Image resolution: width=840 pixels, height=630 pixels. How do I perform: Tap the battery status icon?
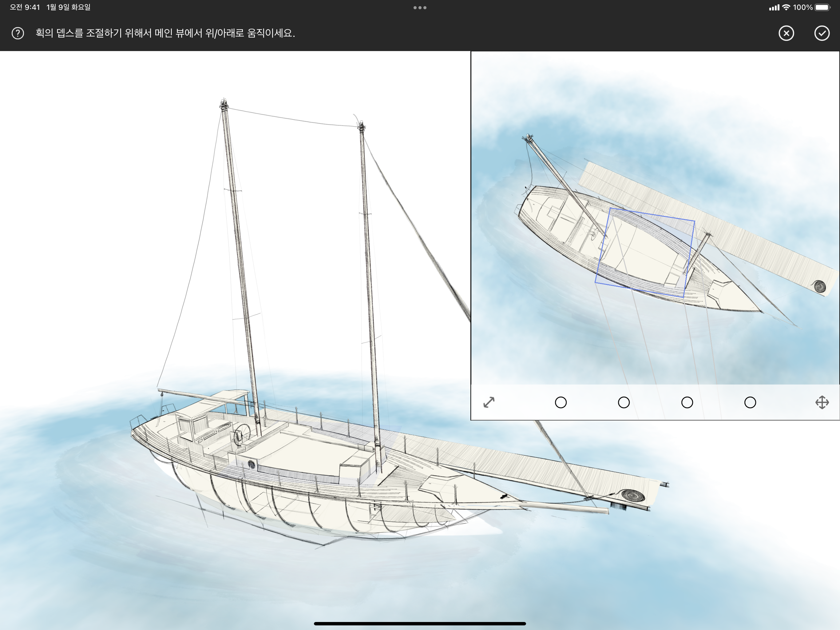pos(823,7)
